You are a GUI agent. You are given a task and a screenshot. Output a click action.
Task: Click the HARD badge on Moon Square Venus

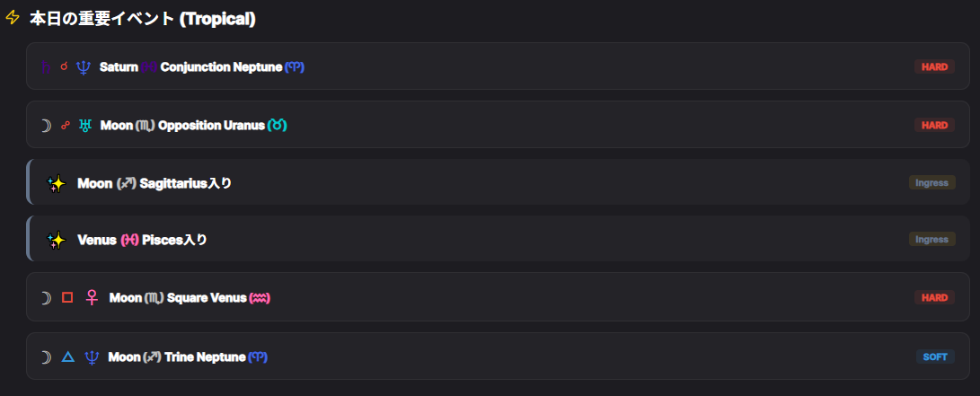934,297
